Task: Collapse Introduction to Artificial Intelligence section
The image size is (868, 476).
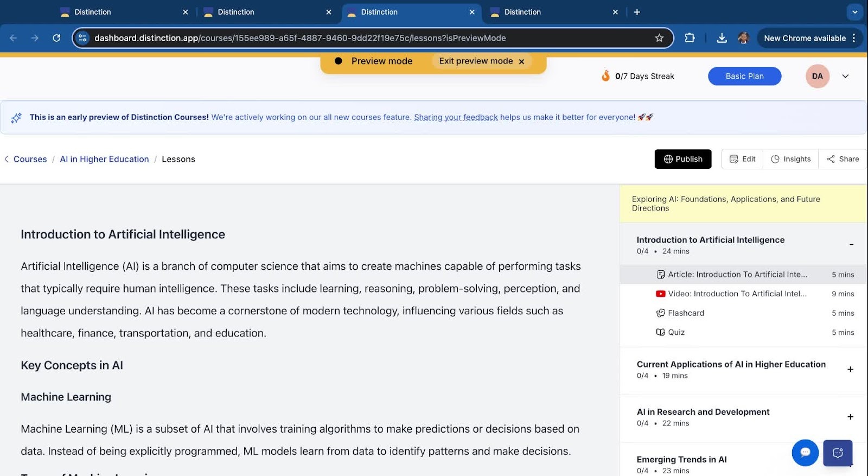Action: tap(851, 245)
